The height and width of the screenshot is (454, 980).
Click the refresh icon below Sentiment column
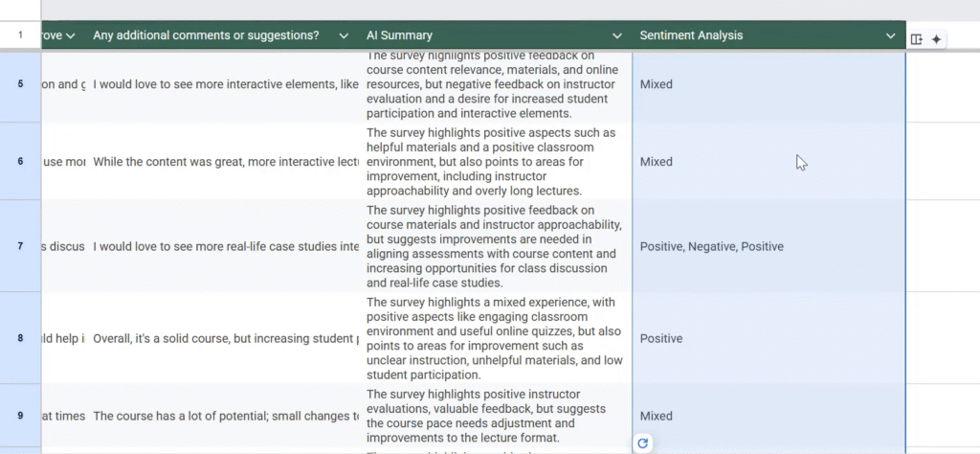click(x=642, y=443)
